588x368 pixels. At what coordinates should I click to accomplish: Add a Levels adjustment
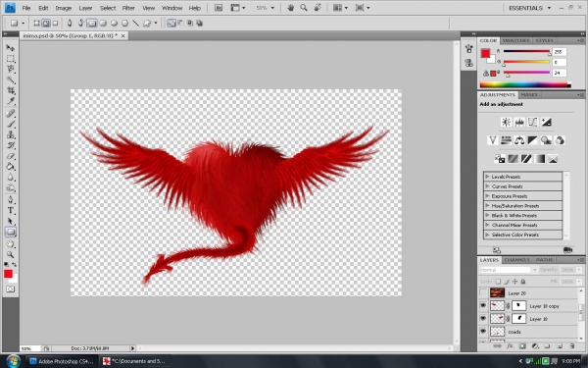tap(519, 122)
